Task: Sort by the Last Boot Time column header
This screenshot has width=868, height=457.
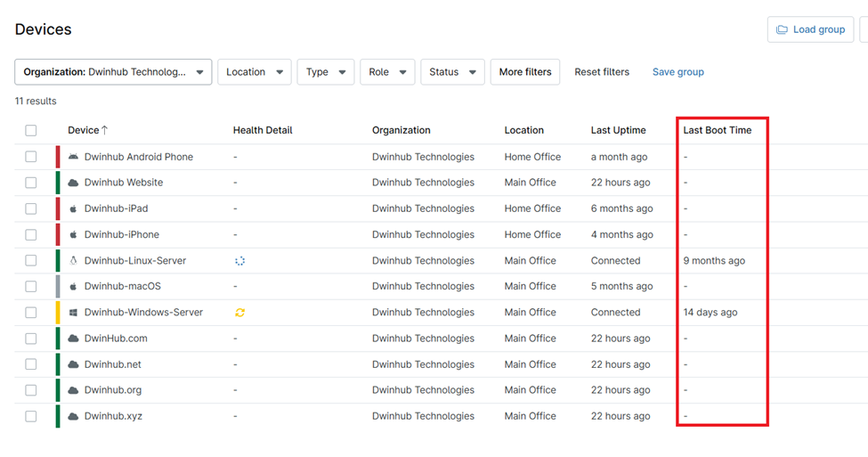Action: [718, 130]
